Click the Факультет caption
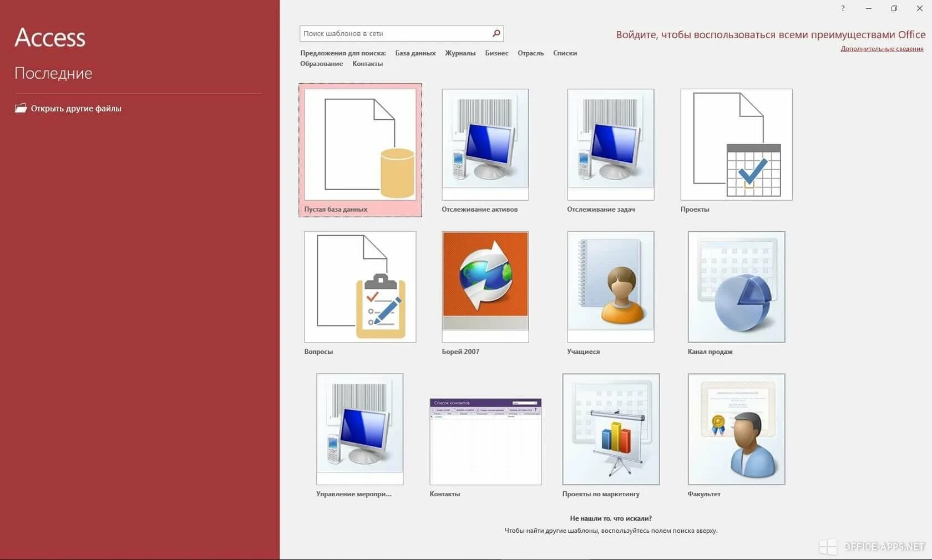Viewport: 932px width, 560px height. [x=704, y=494]
